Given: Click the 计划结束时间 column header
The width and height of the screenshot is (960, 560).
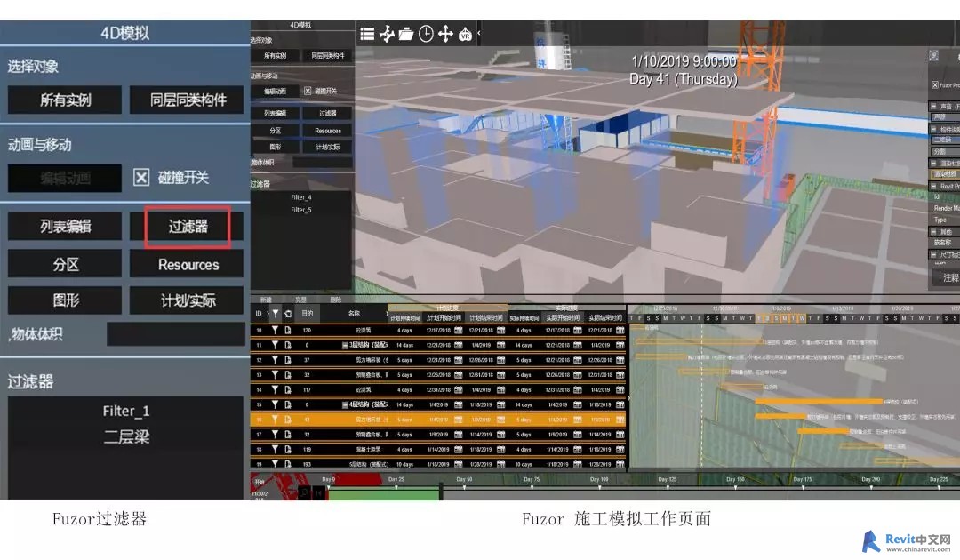Looking at the screenshot, I should tap(486, 317).
